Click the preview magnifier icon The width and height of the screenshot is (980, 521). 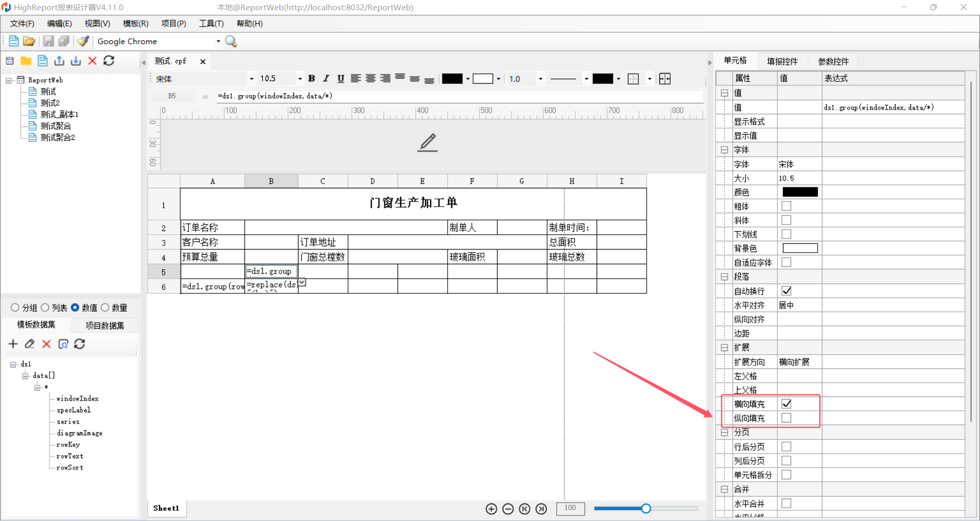click(231, 41)
